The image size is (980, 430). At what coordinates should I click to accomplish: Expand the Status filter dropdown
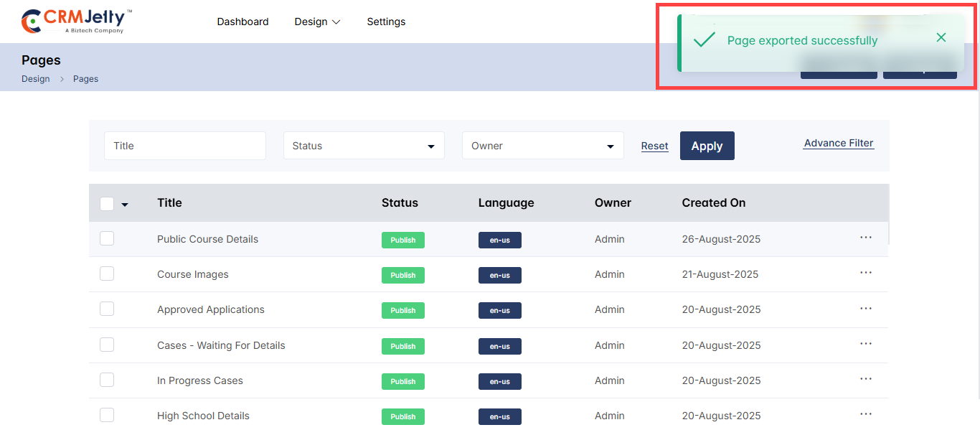point(364,146)
